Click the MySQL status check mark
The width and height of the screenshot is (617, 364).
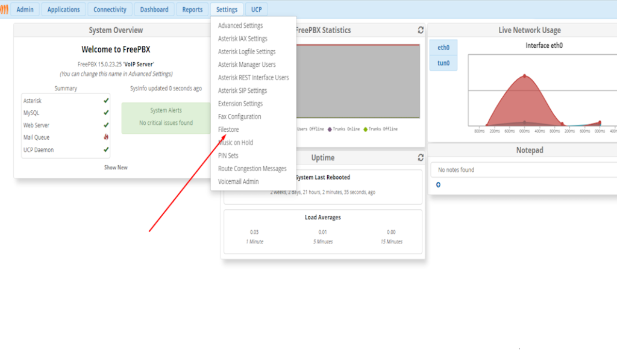click(x=106, y=113)
